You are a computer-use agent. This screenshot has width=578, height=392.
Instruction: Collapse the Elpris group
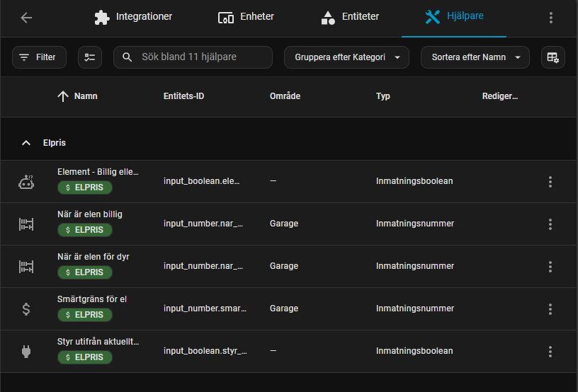[x=26, y=143]
